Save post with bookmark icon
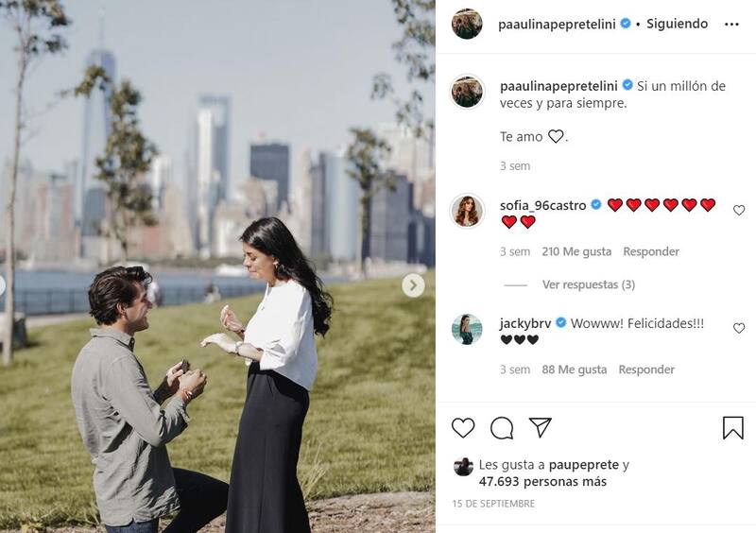 point(733,428)
